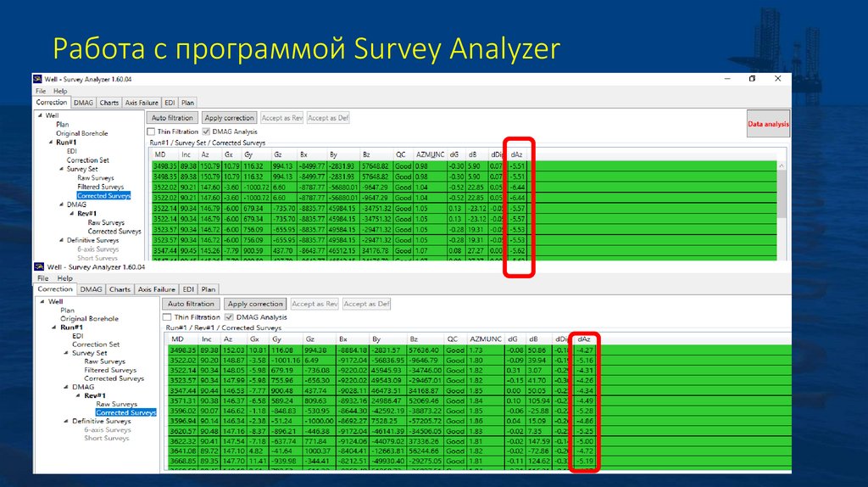
Task: Click Auto filtration button in upper window
Action: coord(172,118)
